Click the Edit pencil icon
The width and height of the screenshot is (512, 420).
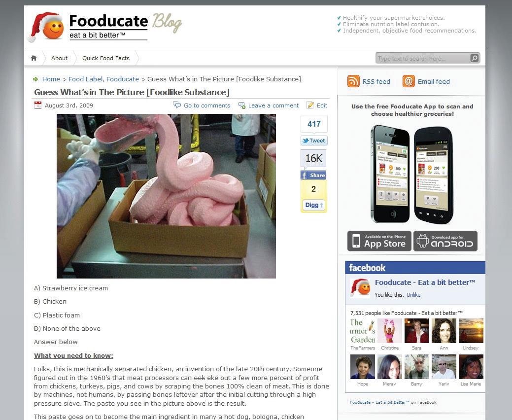point(310,105)
